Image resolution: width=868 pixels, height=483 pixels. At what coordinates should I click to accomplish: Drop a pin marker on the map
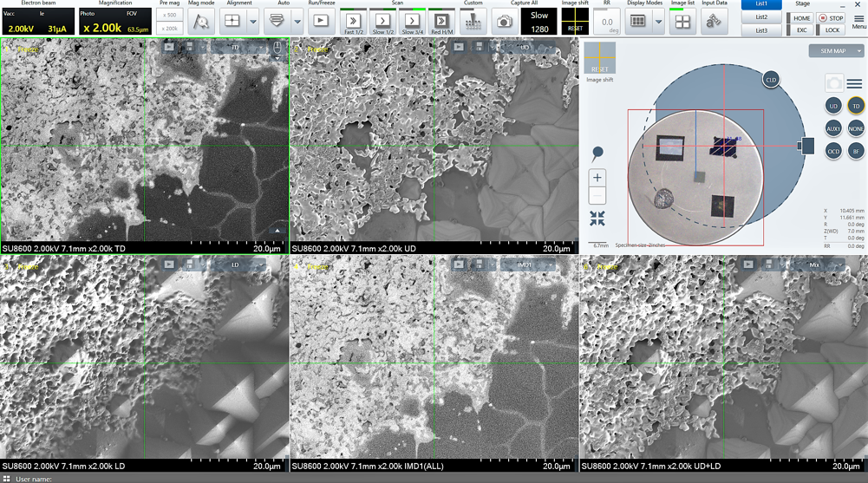597,153
